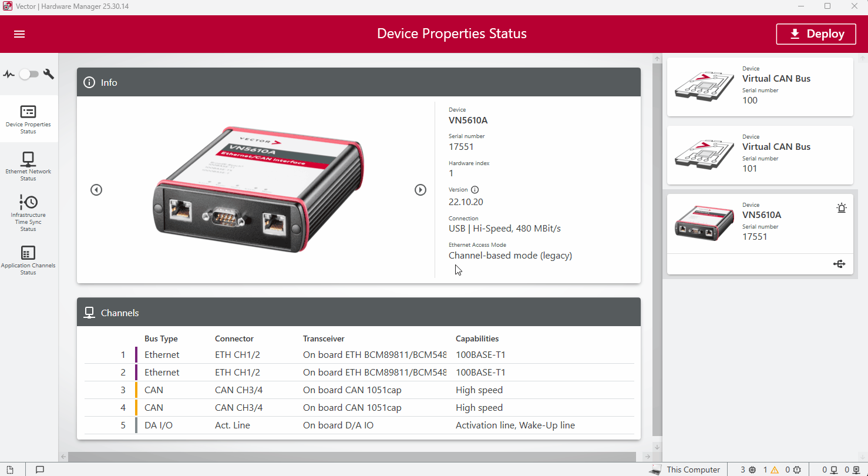Image resolution: width=868 pixels, height=476 pixels.
Task: Show previous device image arrow
Action: 96,190
